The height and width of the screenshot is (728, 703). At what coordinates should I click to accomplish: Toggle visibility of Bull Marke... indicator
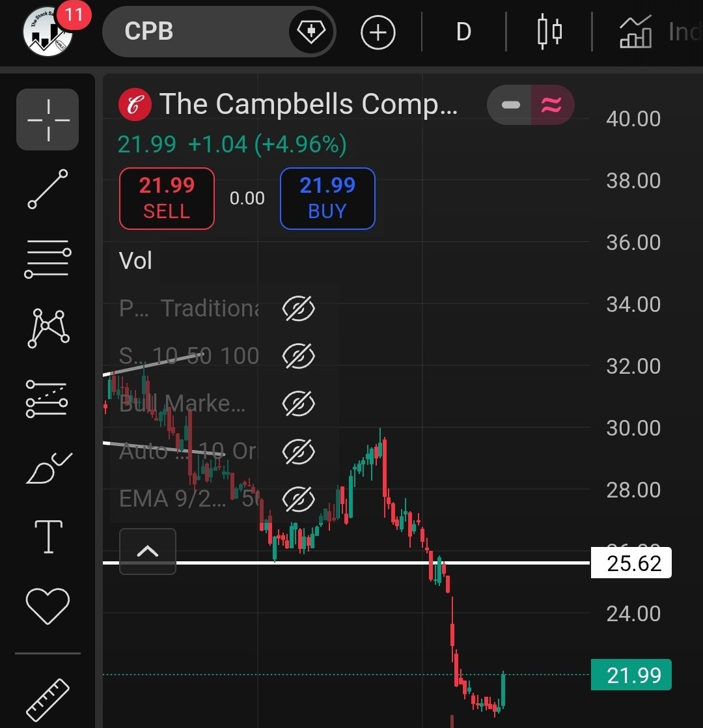click(298, 404)
